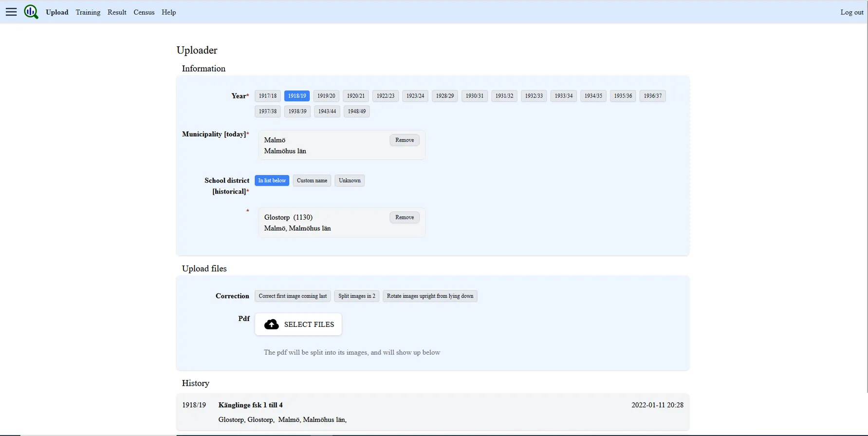Click the green magnifier app logo
This screenshot has height=436, width=868.
tap(31, 12)
